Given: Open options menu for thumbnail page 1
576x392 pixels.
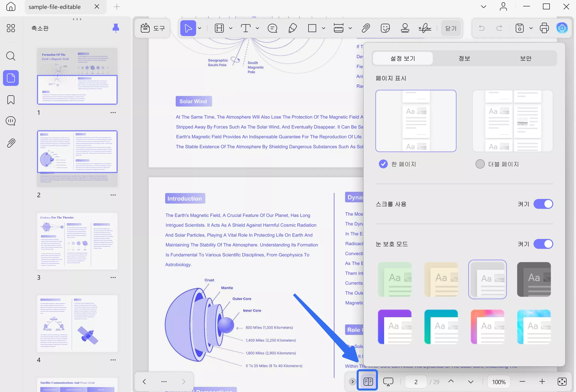Looking at the screenshot, I should coord(113,112).
